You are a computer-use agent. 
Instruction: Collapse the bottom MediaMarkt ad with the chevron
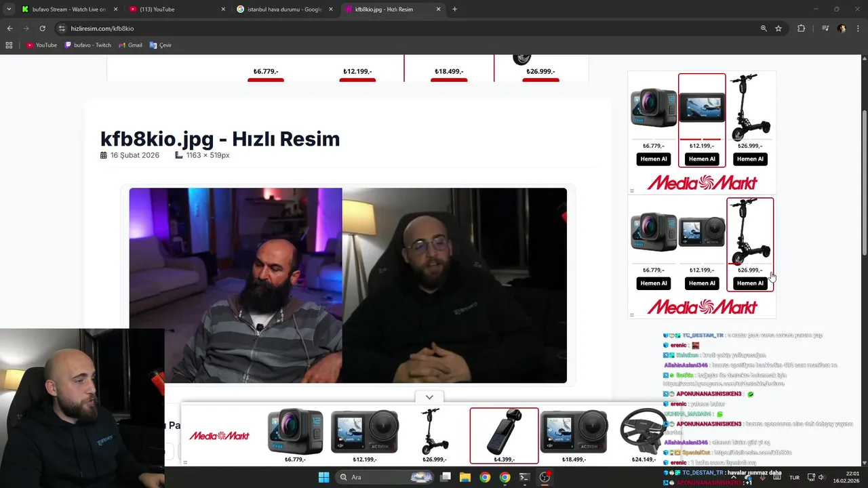pos(429,397)
